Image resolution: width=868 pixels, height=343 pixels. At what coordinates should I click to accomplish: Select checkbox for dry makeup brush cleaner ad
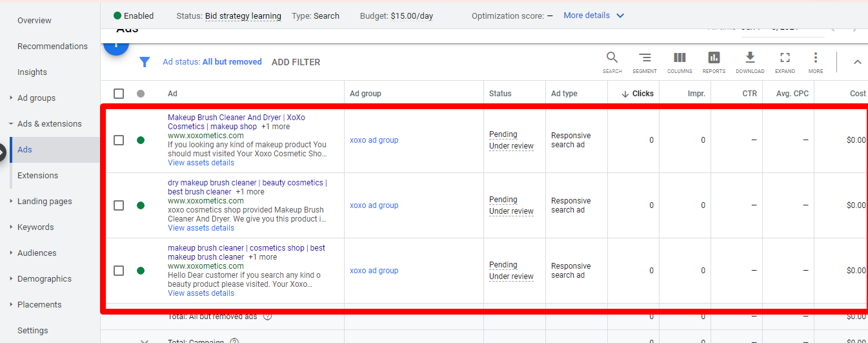pos(119,205)
